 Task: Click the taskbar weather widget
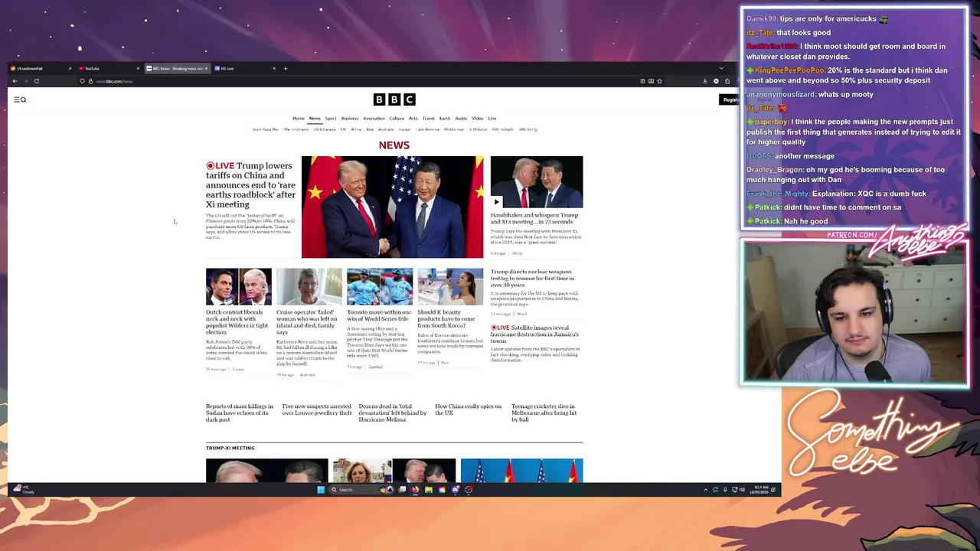click(x=24, y=490)
